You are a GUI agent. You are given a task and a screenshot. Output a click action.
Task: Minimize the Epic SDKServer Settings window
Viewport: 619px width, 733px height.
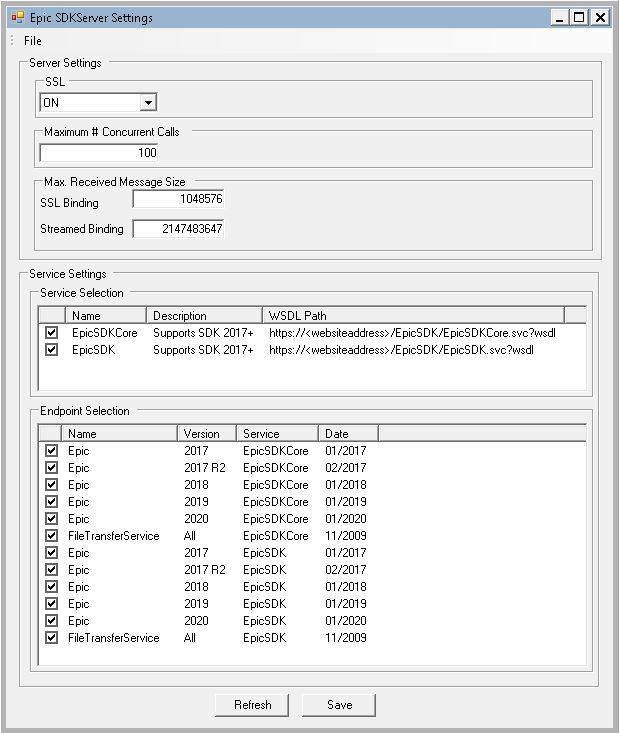[x=559, y=18]
